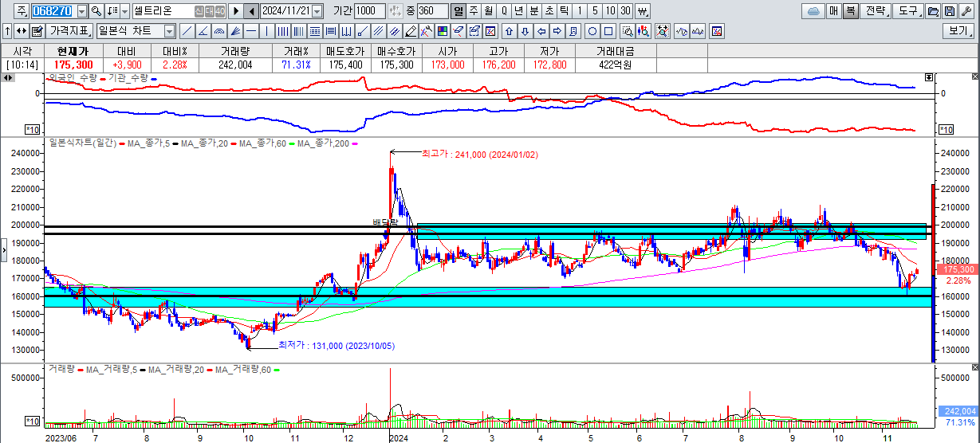This screenshot has height=443, width=980.
Task: Pick the rectangle shape drawing tool
Action: click(x=608, y=32)
